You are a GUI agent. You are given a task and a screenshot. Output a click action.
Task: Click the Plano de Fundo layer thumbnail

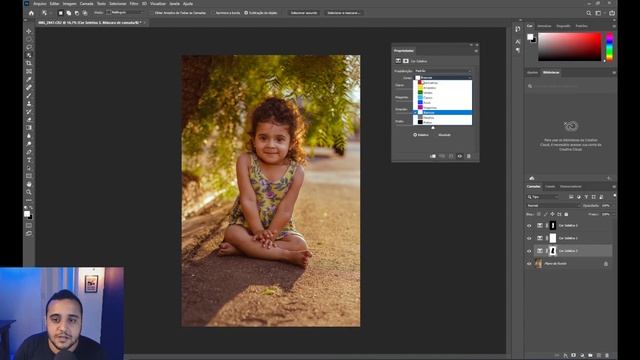[539, 264]
